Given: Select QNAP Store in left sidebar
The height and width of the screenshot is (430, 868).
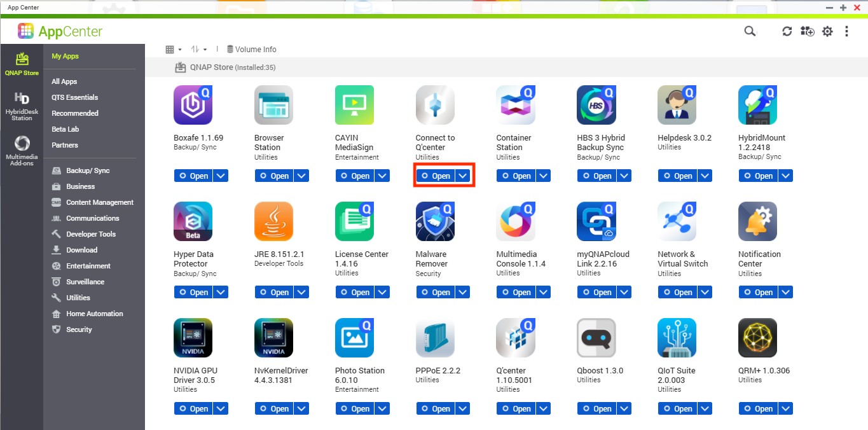Looking at the screenshot, I should click(x=22, y=64).
